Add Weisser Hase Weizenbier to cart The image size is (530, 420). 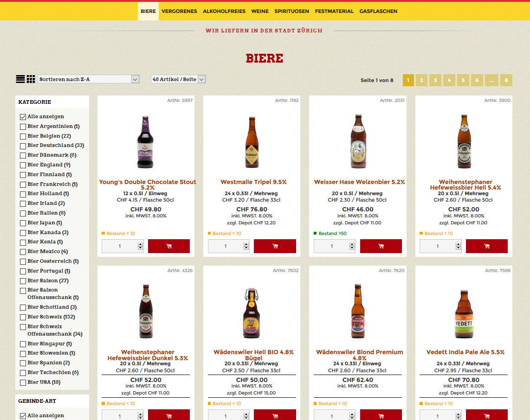(381, 246)
